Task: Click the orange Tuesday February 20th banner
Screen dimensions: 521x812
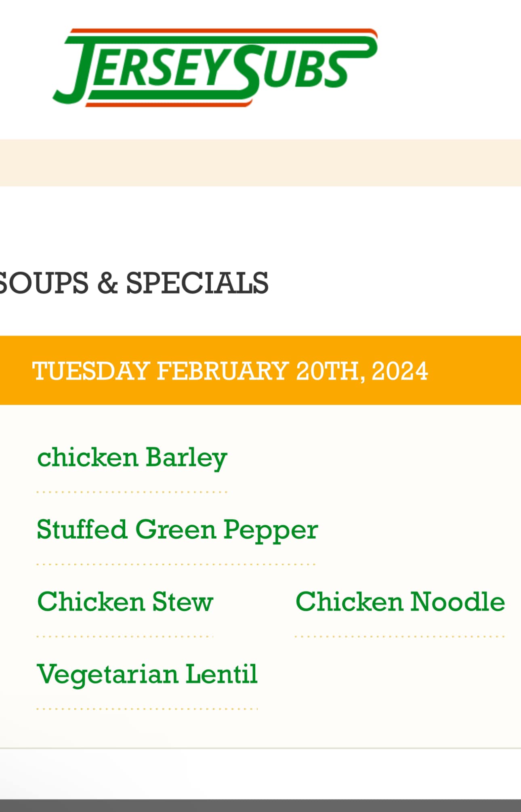Action: pos(260,370)
